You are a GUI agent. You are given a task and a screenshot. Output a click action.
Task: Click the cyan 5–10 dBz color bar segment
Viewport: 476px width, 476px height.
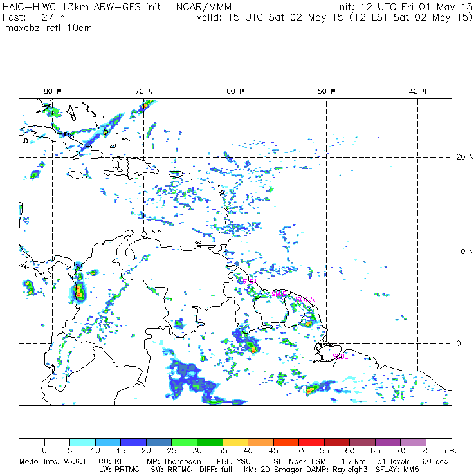82,442
